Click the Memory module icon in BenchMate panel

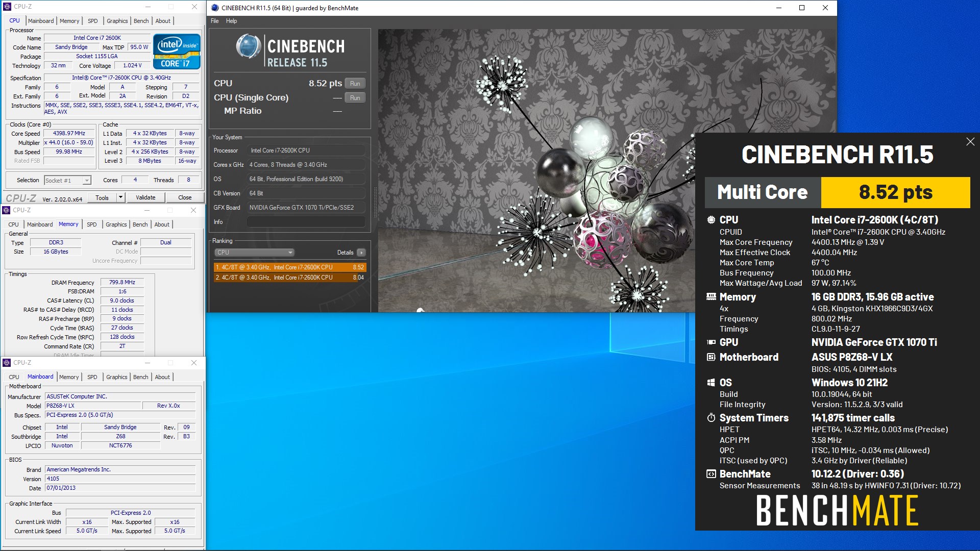pyautogui.click(x=711, y=296)
